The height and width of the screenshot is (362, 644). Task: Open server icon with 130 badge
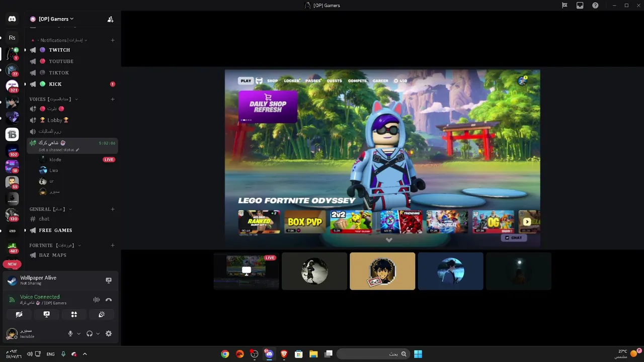[x=12, y=215]
